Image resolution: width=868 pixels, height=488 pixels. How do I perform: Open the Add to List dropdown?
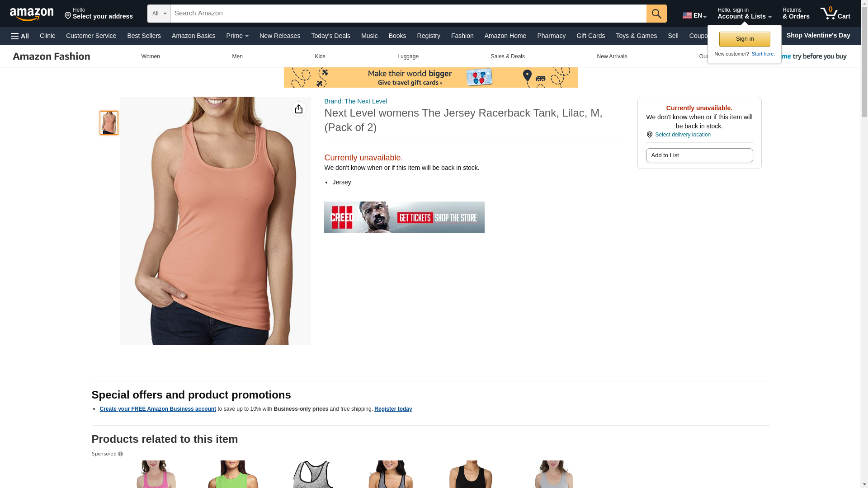tap(699, 155)
